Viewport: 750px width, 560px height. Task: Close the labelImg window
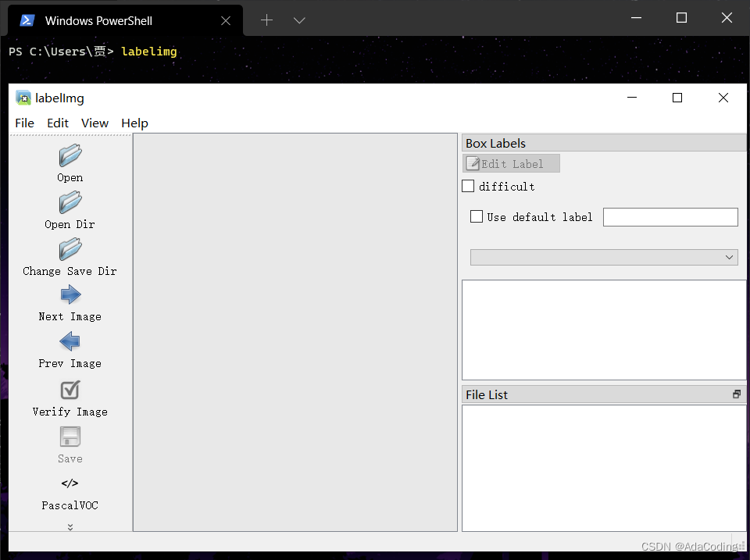(x=723, y=98)
